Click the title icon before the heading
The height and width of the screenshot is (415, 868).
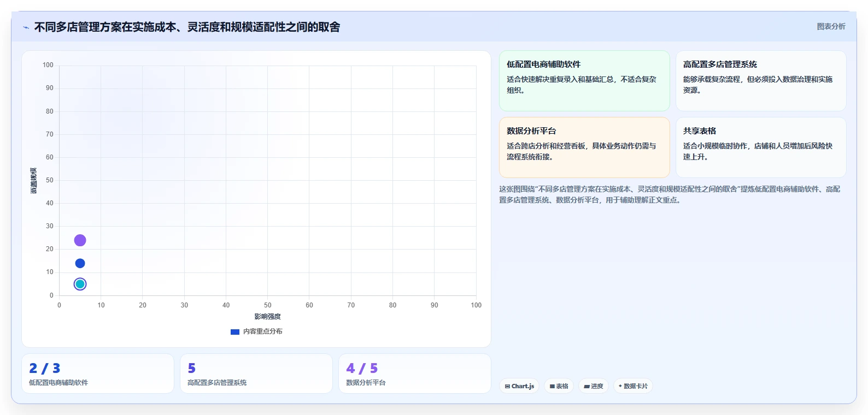pyautogui.click(x=26, y=27)
